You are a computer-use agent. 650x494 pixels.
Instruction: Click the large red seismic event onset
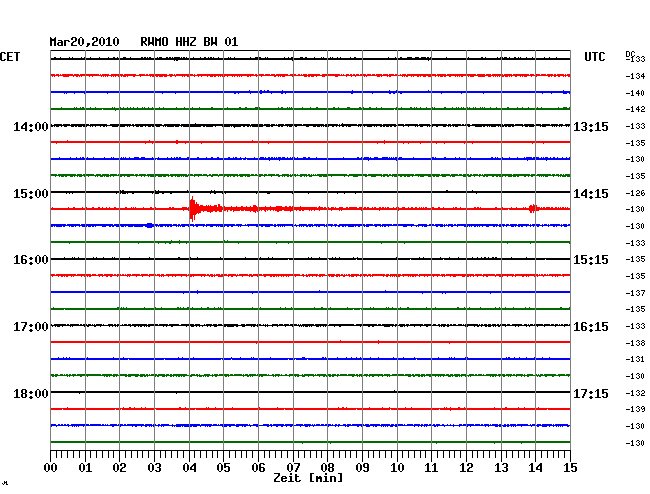pyautogui.click(x=192, y=208)
